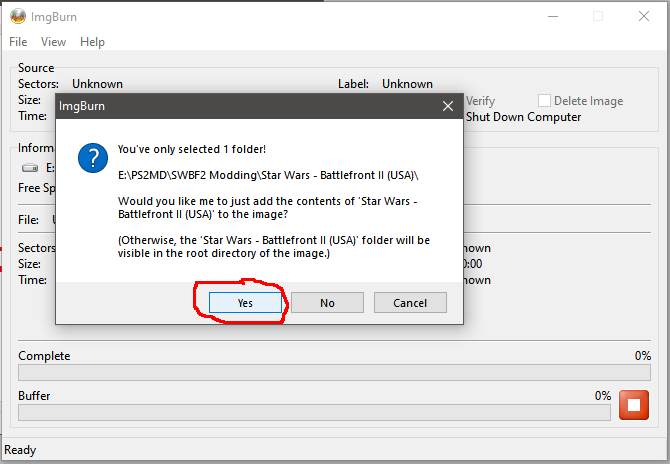
Task: Click the No button in dialog
Action: (327, 302)
